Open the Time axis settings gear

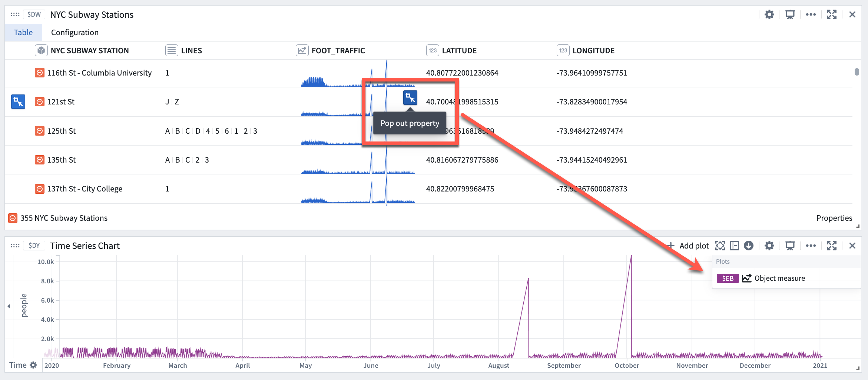coord(33,365)
